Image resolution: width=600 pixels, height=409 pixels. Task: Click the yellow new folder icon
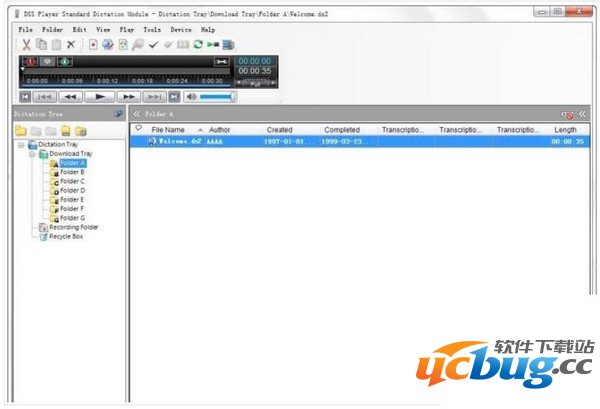(21, 131)
